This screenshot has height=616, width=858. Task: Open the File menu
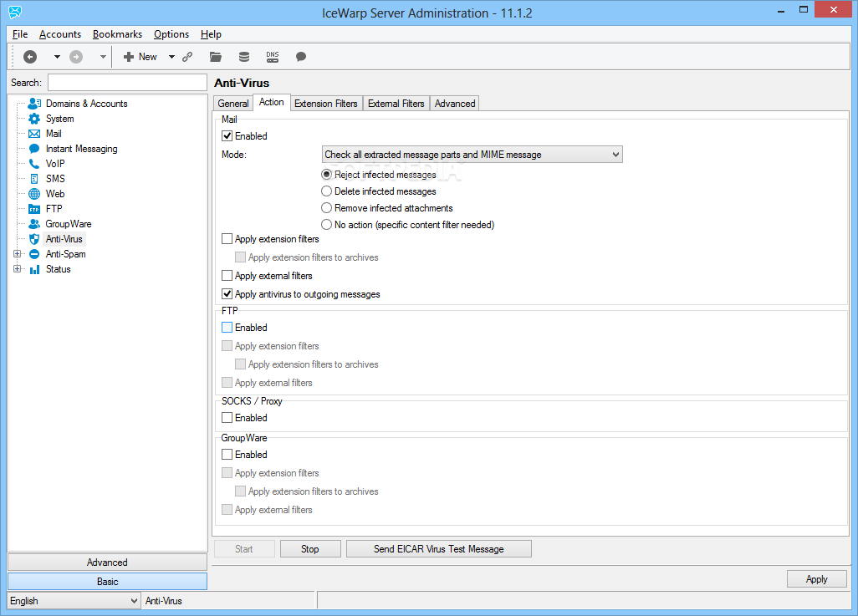pyautogui.click(x=20, y=34)
